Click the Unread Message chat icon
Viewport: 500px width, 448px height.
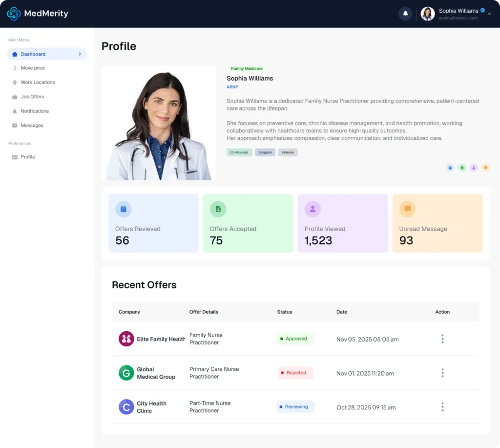coord(407,209)
